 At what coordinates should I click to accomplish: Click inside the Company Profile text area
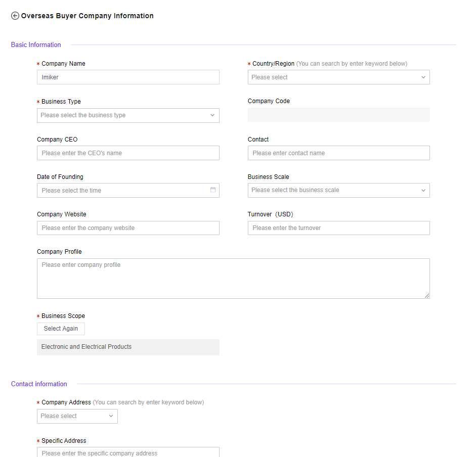[233, 279]
